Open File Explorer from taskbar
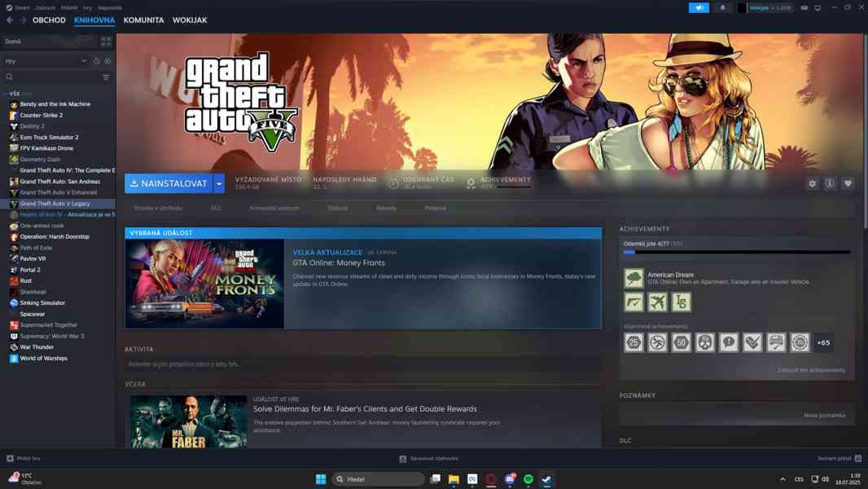This screenshot has width=868, height=489. [454, 479]
